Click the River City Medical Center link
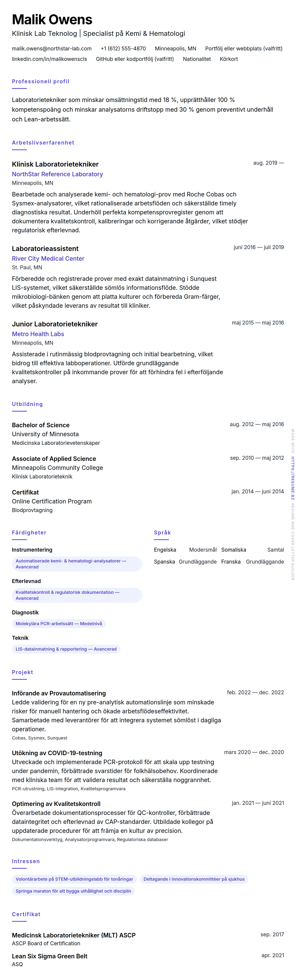 tap(48, 259)
